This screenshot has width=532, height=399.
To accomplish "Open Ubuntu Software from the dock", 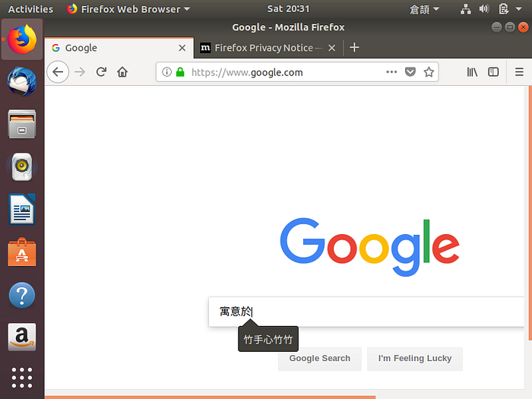I will pos(22,252).
